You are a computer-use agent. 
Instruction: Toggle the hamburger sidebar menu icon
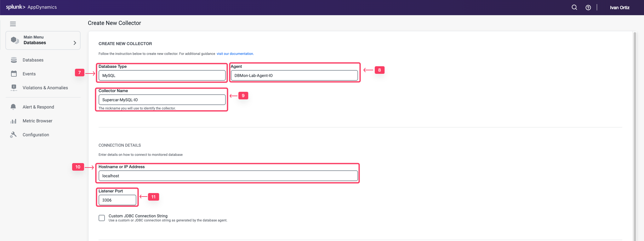coord(13,24)
